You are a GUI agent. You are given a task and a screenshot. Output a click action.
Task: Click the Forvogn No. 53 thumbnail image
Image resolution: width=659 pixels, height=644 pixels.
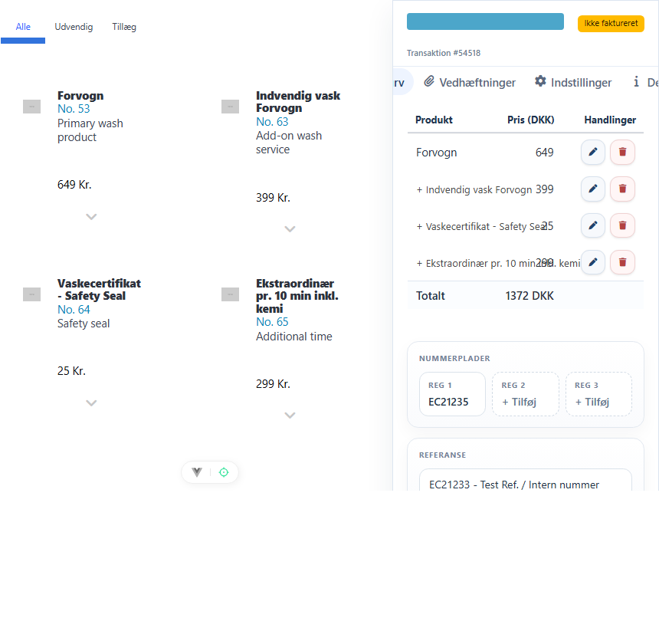[31, 107]
